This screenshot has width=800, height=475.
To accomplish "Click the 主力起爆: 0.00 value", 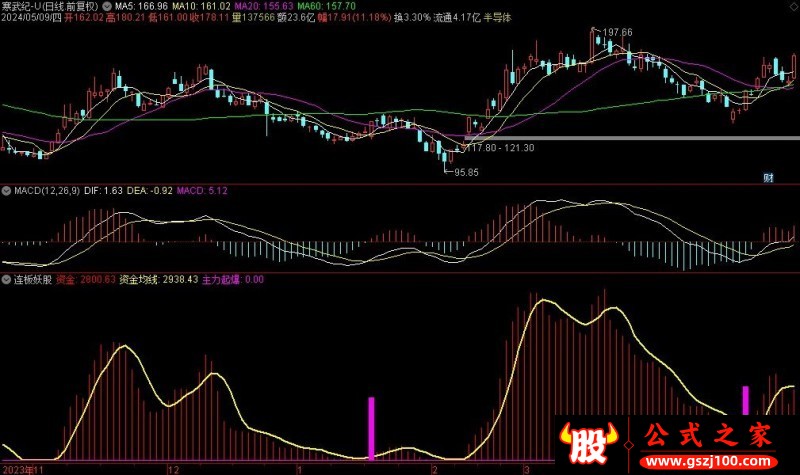I will pos(233,280).
